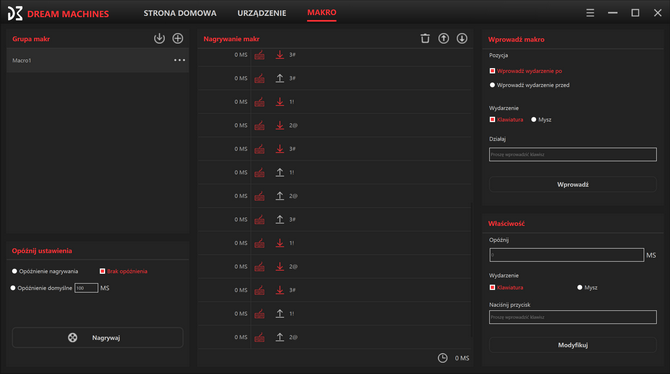The image size is (670, 374).
Task: Choose Opóźnienie domyślne option
Action: [x=41, y=288]
